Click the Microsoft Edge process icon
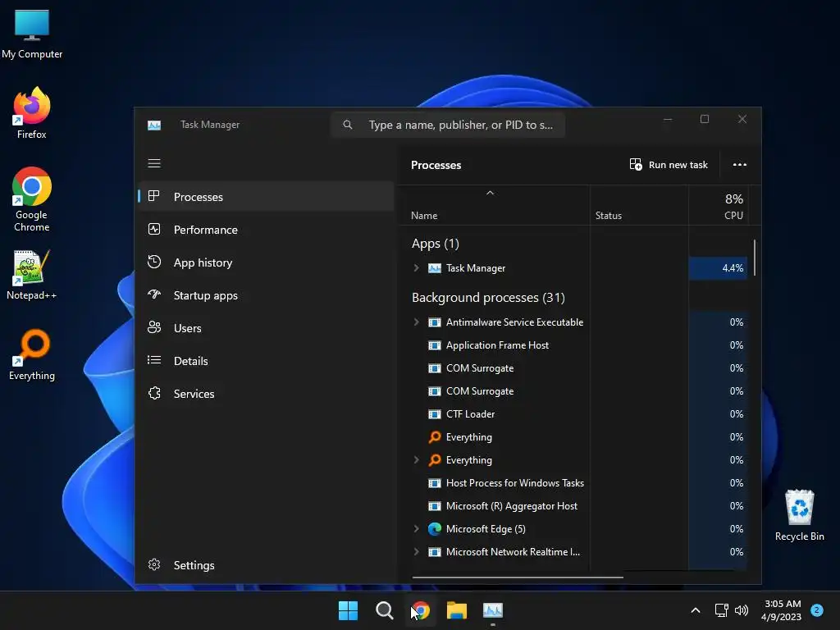840x630 pixels. (435, 529)
